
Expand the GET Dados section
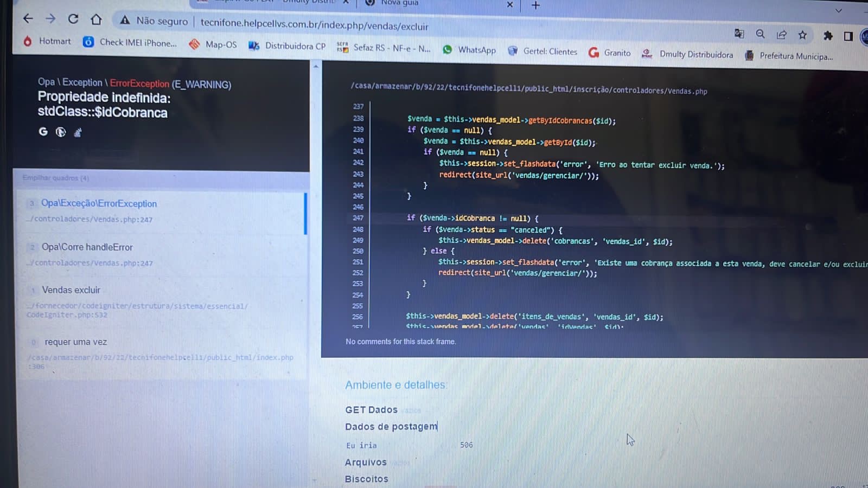point(371,409)
